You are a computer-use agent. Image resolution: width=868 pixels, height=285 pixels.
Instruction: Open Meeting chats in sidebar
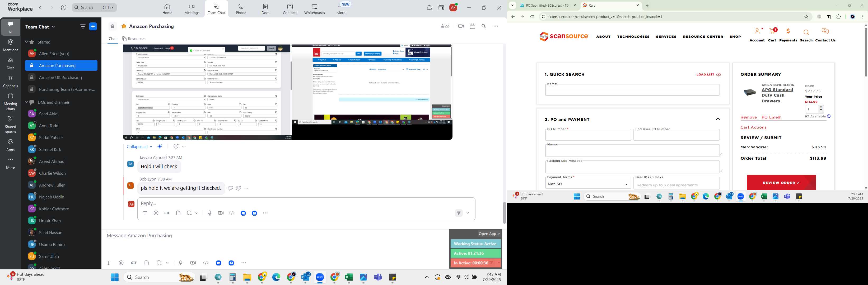pyautogui.click(x=11, y=102)
